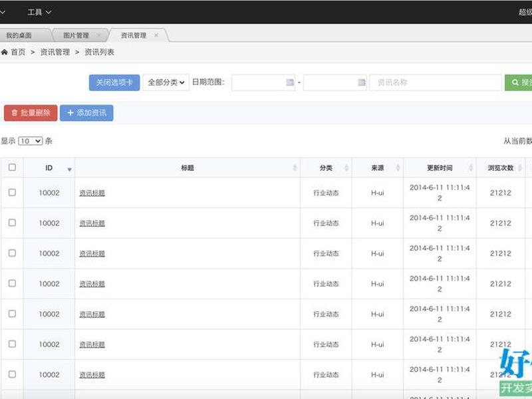Check the seventh row's checkbox

tap(12, 374)
